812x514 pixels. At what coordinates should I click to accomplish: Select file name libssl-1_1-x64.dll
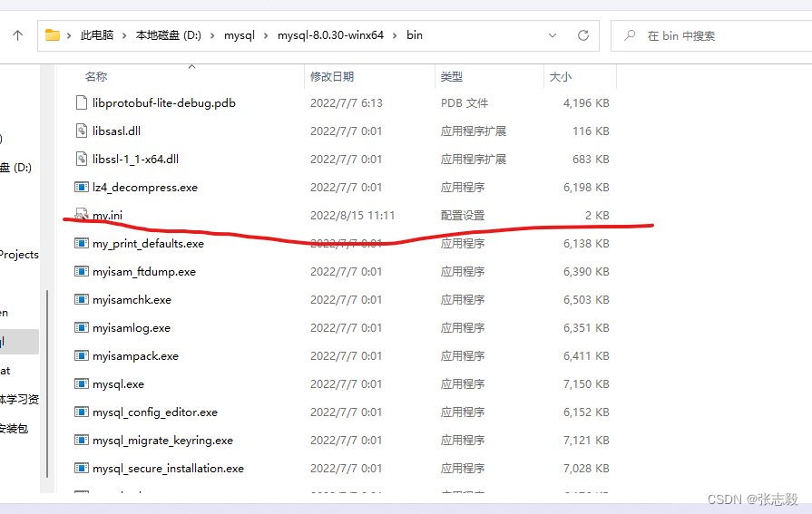coord(136,159)
